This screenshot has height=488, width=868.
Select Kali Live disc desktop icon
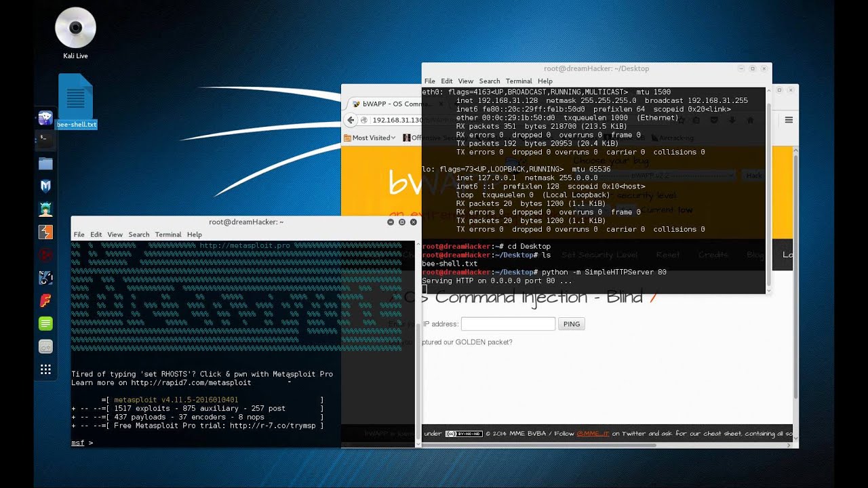click(75, 33)
